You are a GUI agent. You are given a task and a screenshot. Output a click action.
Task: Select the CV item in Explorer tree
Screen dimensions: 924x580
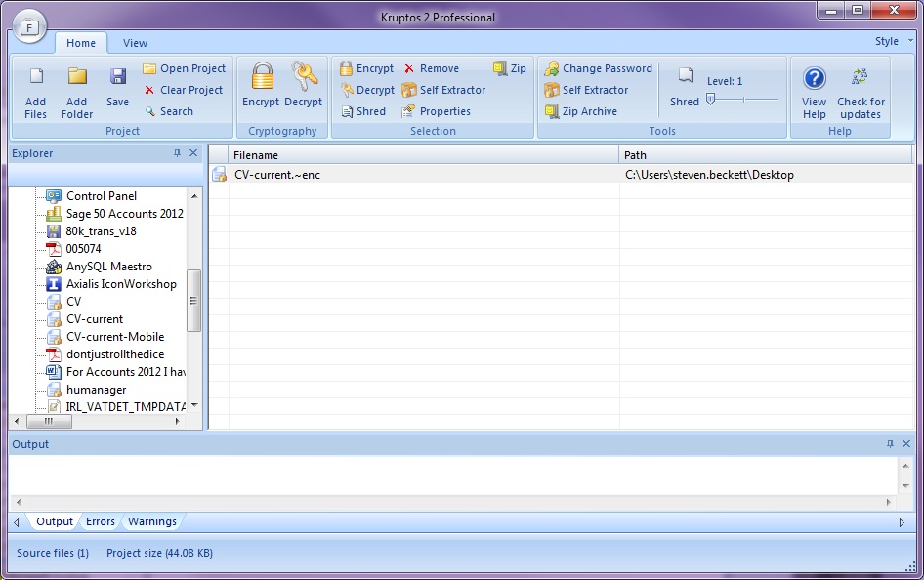(63, 302)
